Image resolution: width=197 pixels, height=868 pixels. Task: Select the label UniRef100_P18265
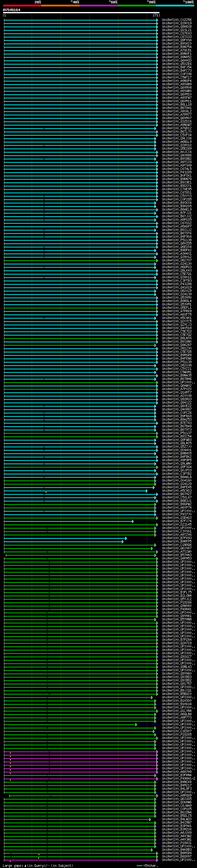pos(176,735)
